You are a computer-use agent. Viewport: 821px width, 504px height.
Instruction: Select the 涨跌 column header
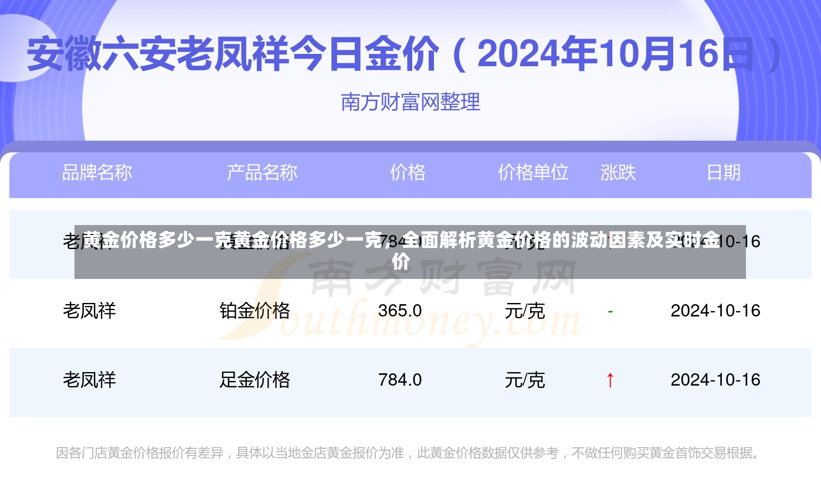618,172
